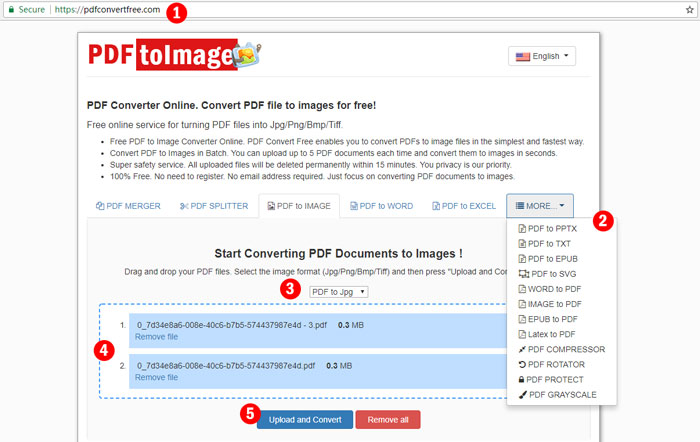This screenshot has width=700, height=442.
Task: Click the Latex to PDF file icon
Action: 522,334
